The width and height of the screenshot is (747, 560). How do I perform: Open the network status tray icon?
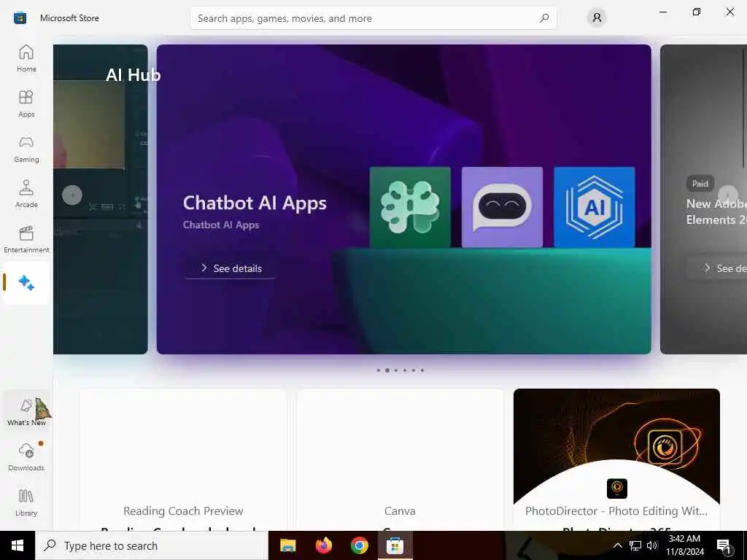point(635,545)
